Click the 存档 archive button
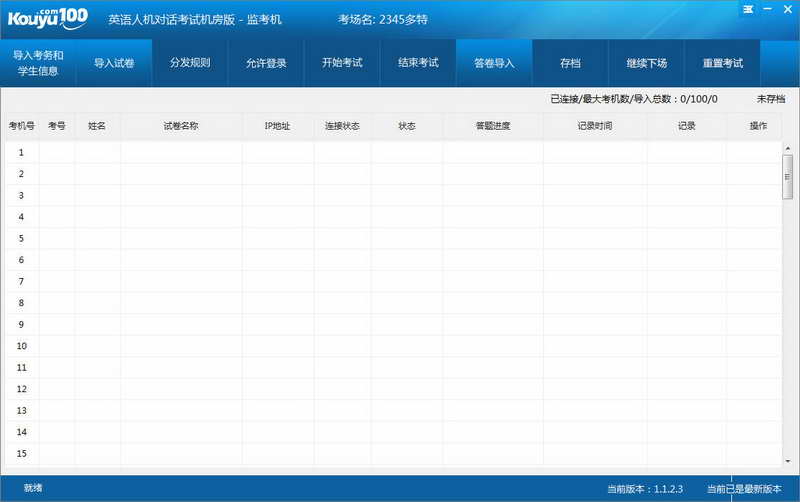This screenshot has width=800, height=502. click(570, 63)
